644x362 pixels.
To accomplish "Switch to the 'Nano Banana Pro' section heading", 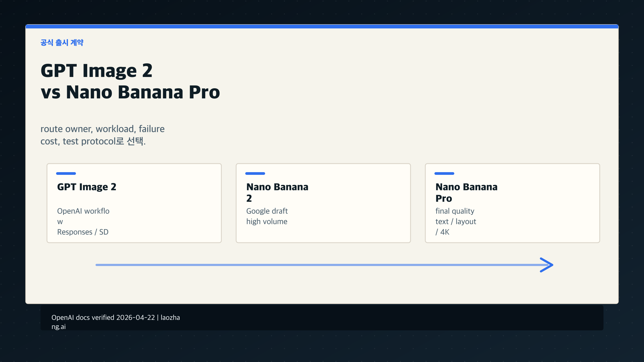I will pyautogui.click(x=466, y=193).
